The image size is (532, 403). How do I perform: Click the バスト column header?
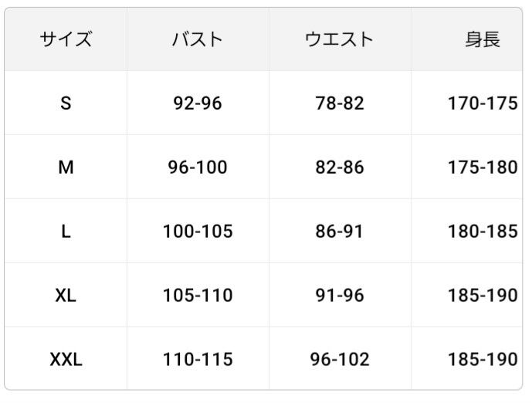coord(197,39)
